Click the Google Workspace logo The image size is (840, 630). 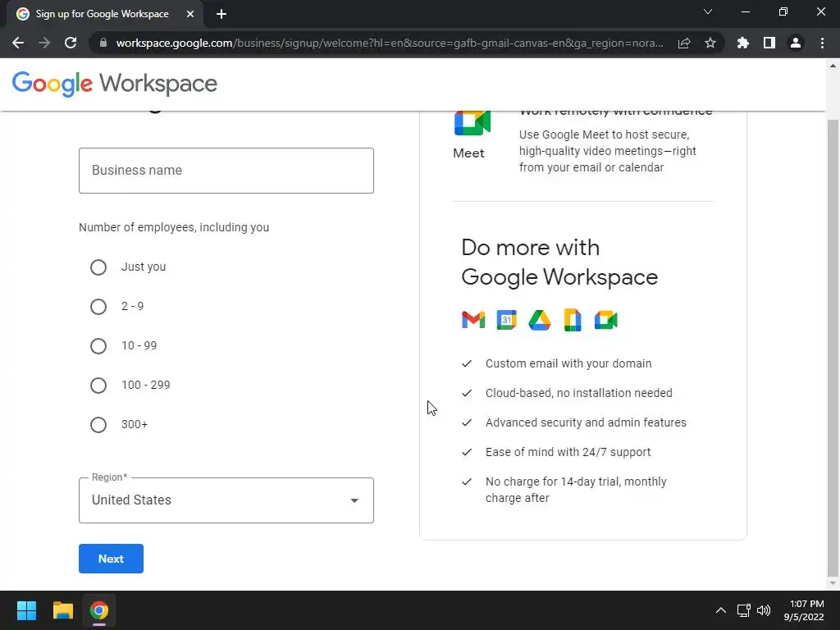point(115,84)
